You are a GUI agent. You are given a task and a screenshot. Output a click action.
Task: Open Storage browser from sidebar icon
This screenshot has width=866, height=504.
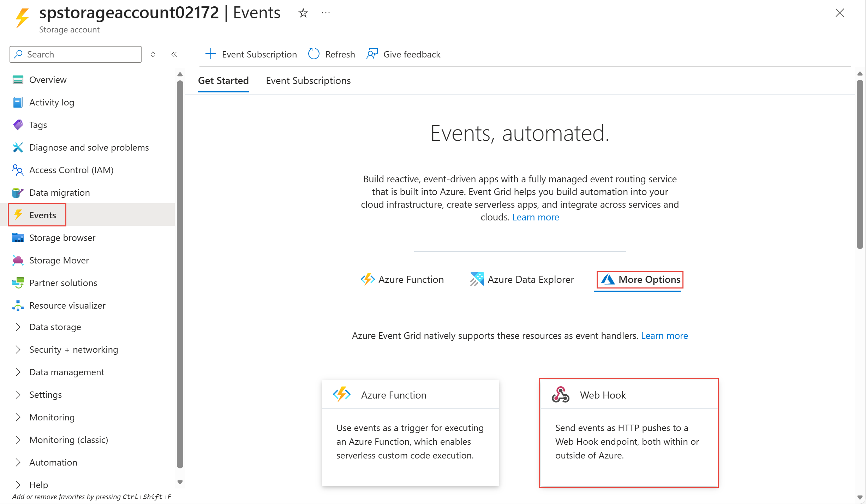18,238
